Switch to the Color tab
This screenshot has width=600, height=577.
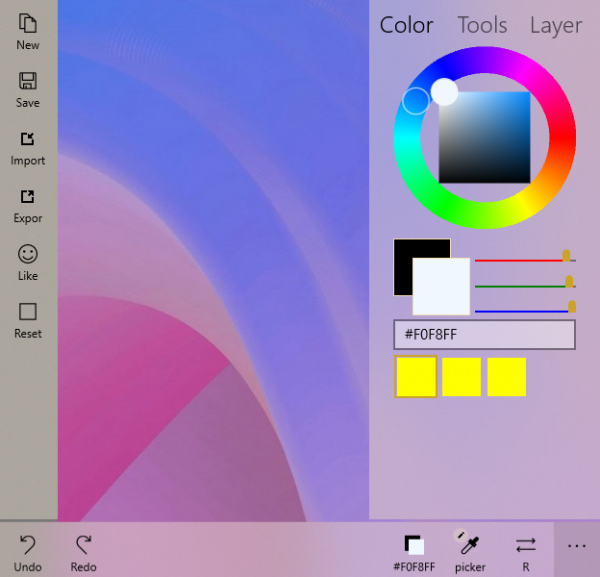coord(406,25)
